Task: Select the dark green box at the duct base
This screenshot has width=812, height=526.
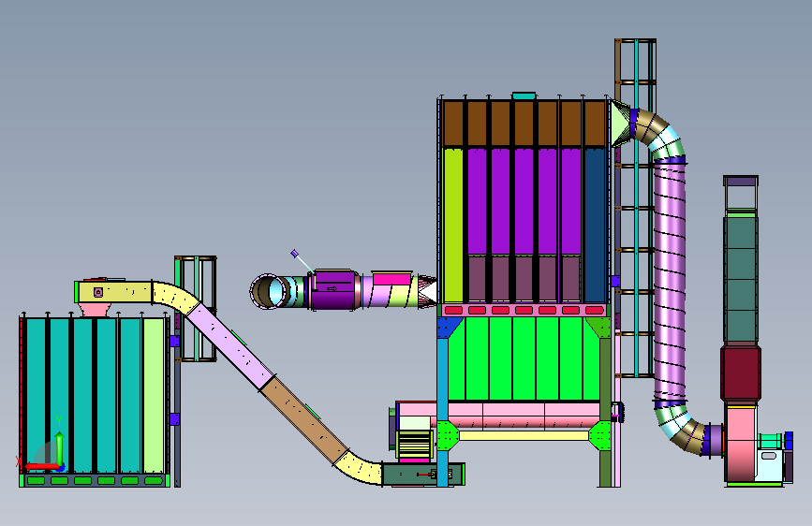Action: pyautogui.click(x=423, y=475)
